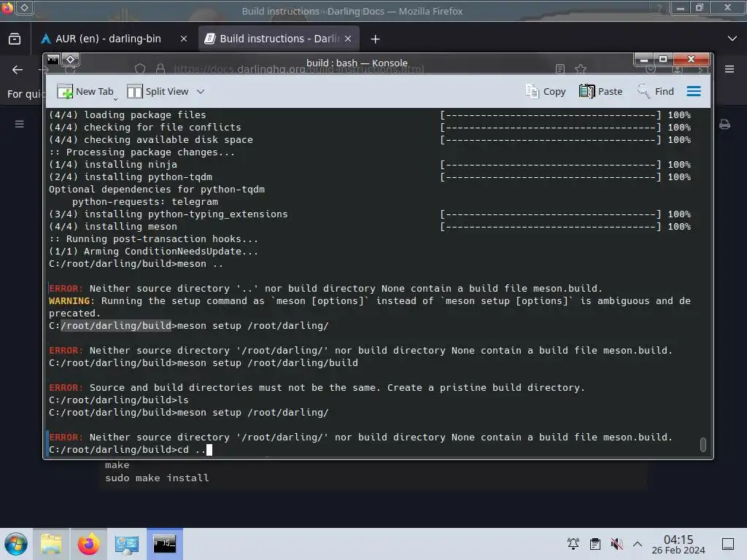The width and height of the screenshot is (747, 560).
Task: Copy selected terminal text in Konsole
Action: [546, 91]
